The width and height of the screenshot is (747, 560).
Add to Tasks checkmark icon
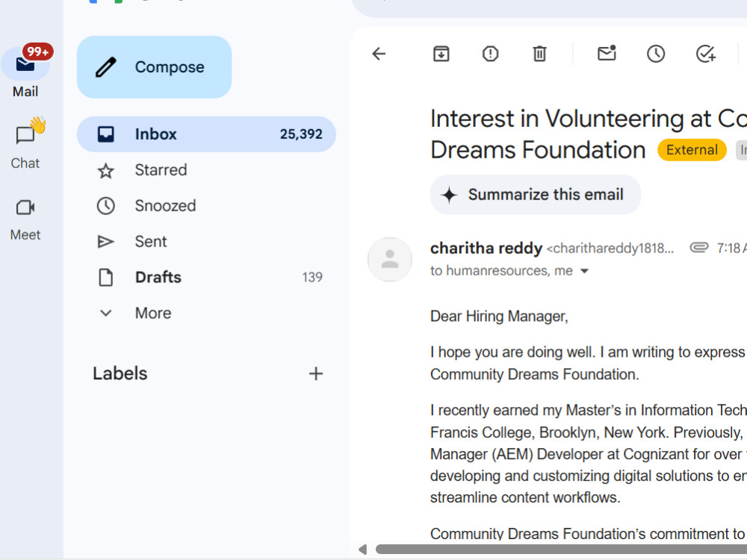click(706, 54)
